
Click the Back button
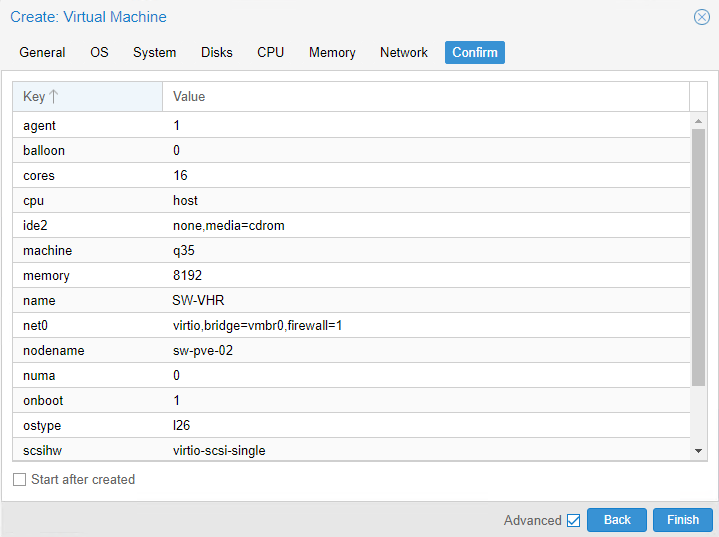pos(617,520)
